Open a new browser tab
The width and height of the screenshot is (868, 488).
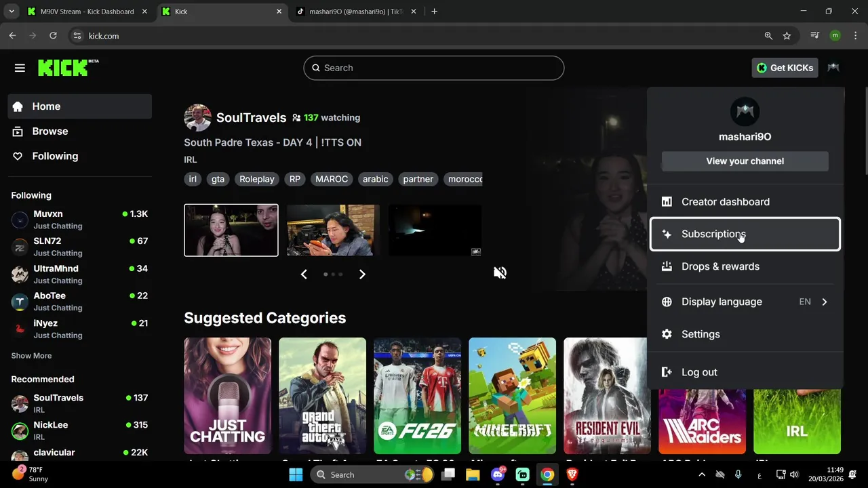click(435, 12)
